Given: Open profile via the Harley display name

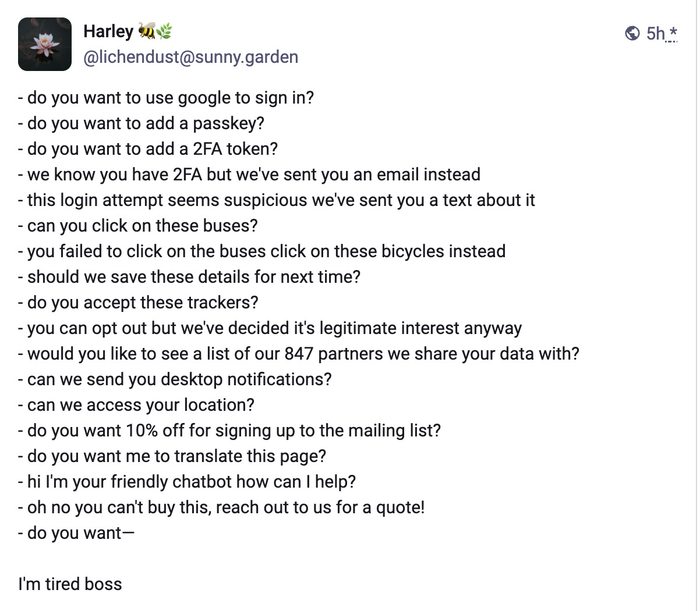Looking at the screenshot, I should click(108, 31).
